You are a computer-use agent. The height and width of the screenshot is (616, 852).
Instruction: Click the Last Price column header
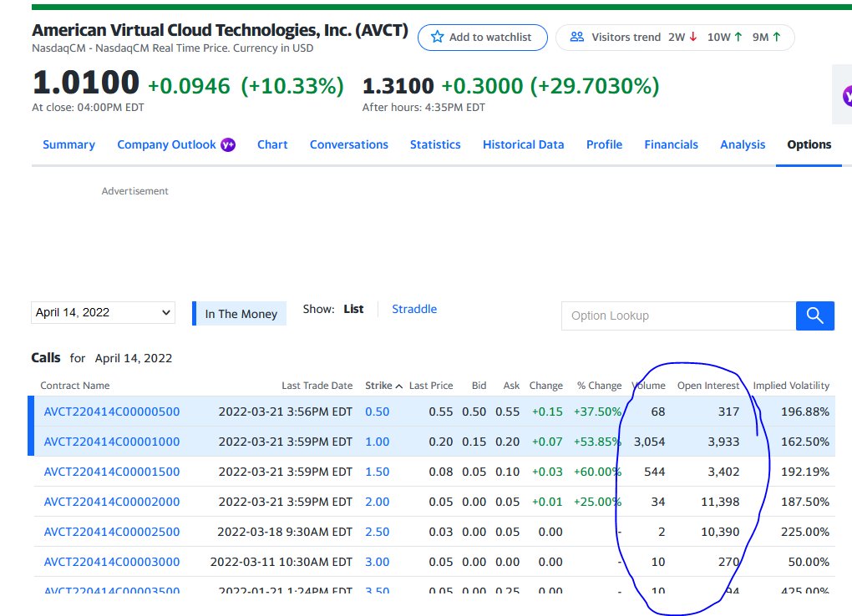[431, 386]
